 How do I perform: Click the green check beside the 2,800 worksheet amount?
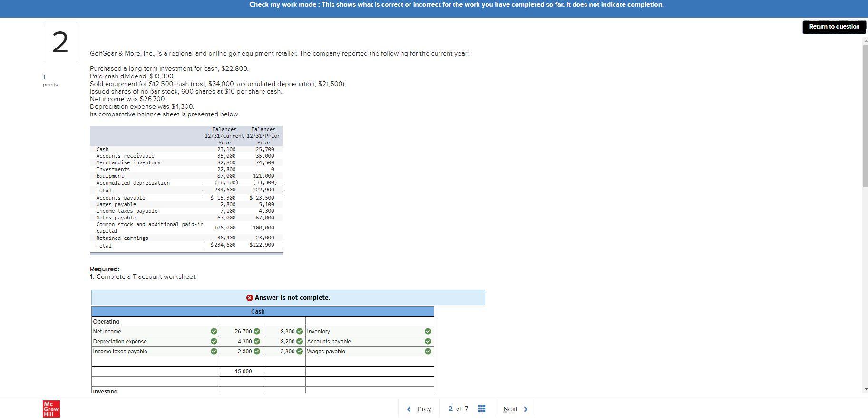pyautogui.click(x=257, y=352)
